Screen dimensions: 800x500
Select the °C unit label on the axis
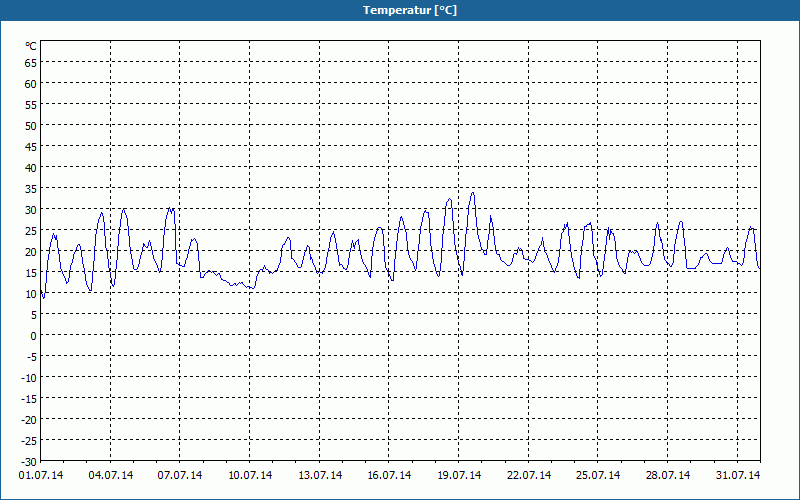(x=31, y=46)
